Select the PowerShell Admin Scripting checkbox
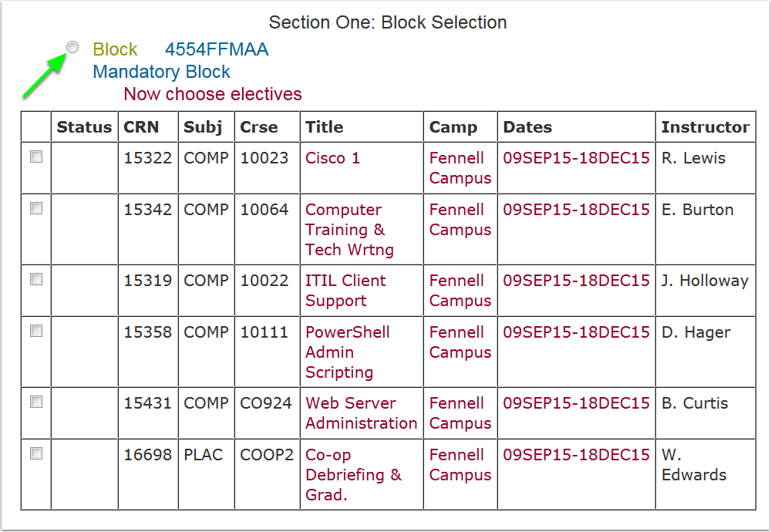Screen dimensions: 771x532 point(36,331)
